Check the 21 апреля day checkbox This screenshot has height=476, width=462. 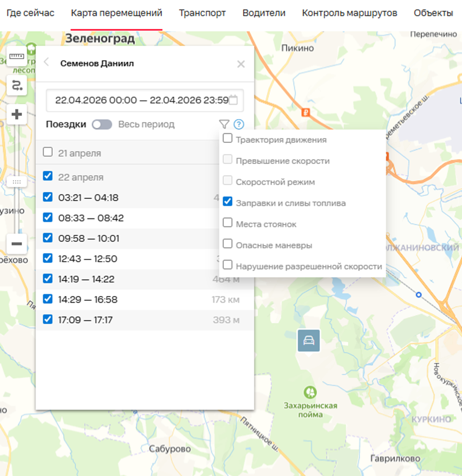click(x=48, y=152)
